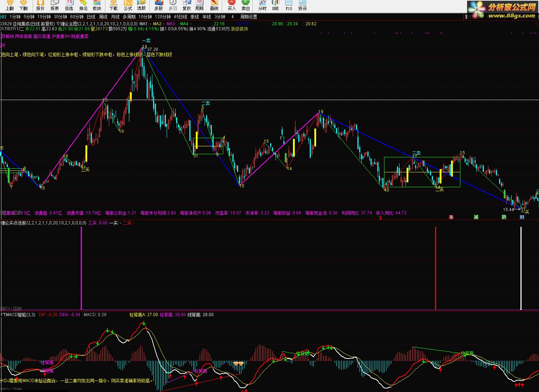The height and width of the screenshot is (392, 539).
Task: Click the green 减 marker on the chart axis
Action: [476, 217]
